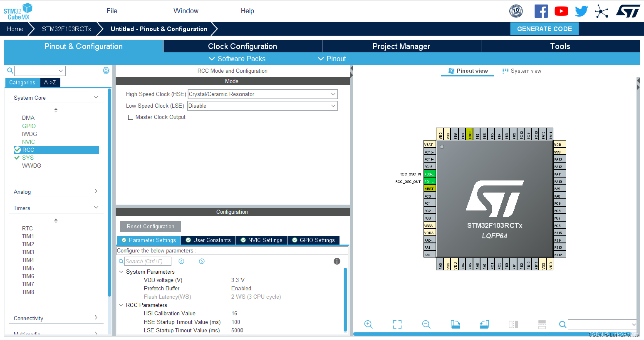Switch to the A->Z sorting tab
This screenshot has height=340, width=644.
coord(50,82)
